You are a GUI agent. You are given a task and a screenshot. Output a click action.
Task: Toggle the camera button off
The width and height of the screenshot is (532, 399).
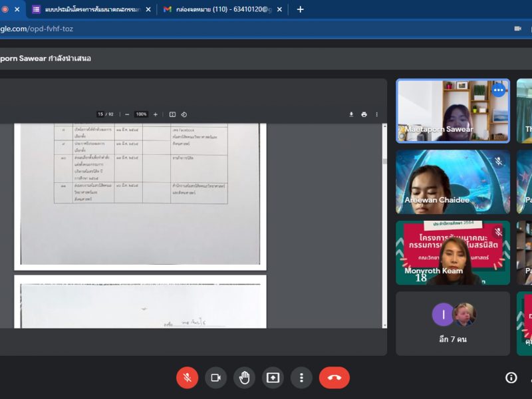pyautogui.click(x=215, y=378)
